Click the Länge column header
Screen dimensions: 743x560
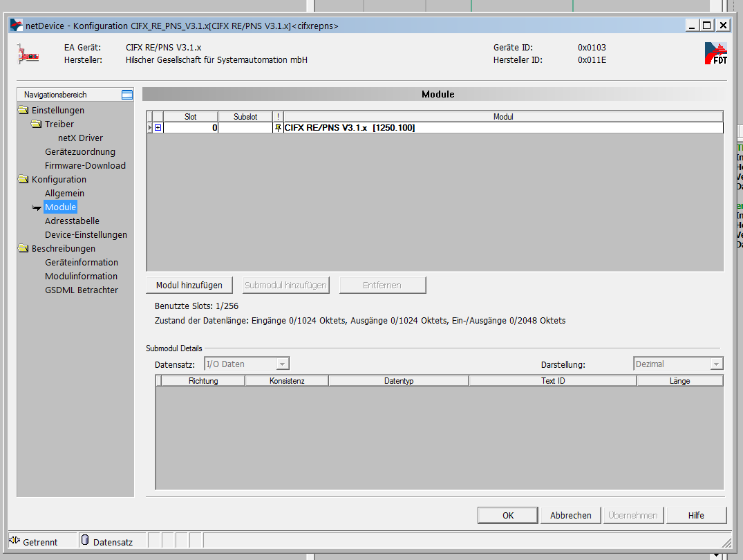(680, 381)
